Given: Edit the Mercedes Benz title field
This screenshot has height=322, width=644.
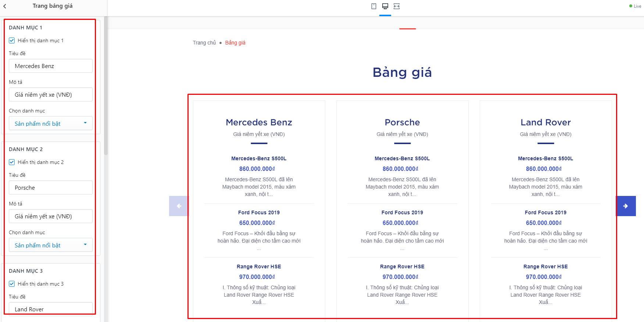Looking at the screenshot, I should 51,66.
